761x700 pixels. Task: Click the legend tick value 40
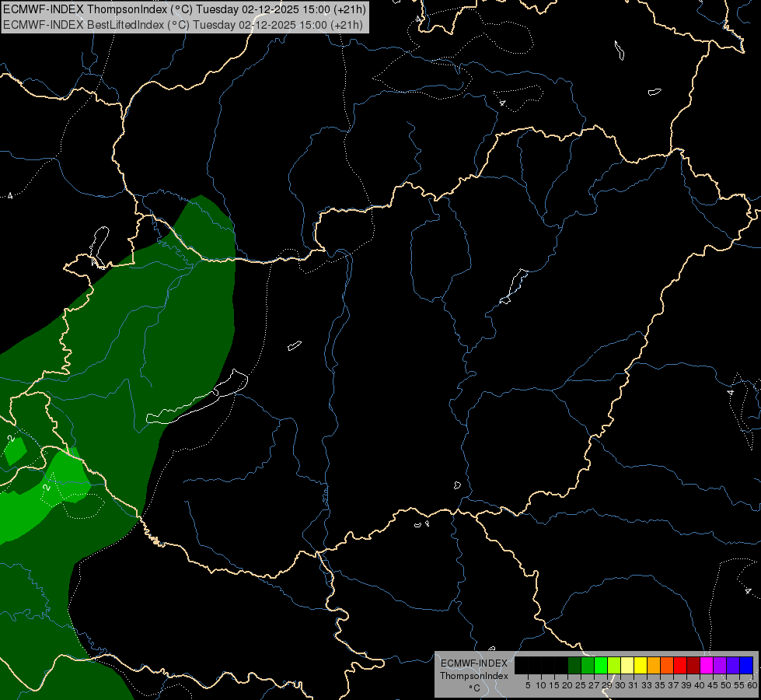coord(700,685)
